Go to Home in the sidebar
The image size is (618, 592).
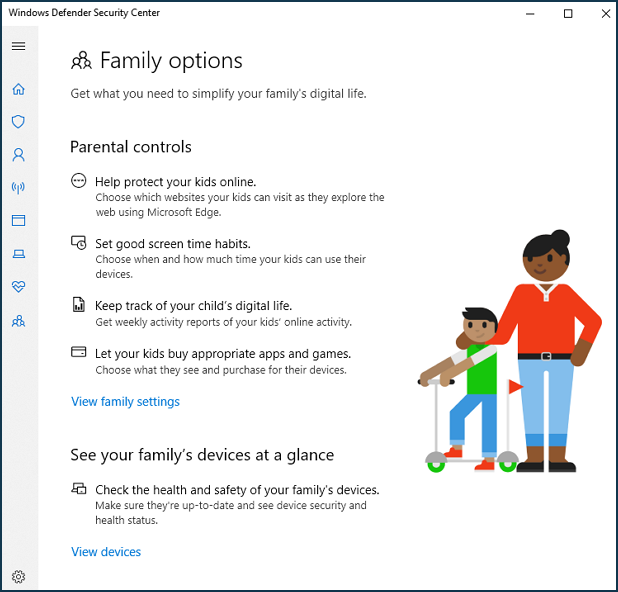click(19, 89)
